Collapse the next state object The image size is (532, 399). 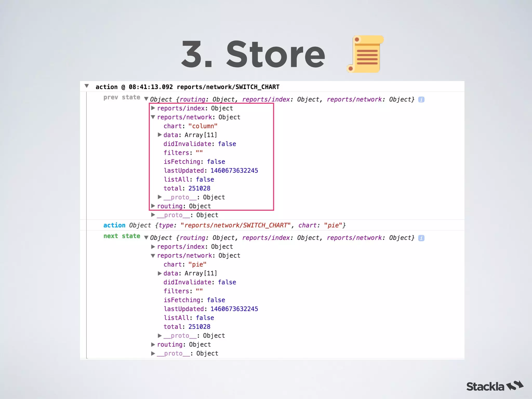(146, 237)
